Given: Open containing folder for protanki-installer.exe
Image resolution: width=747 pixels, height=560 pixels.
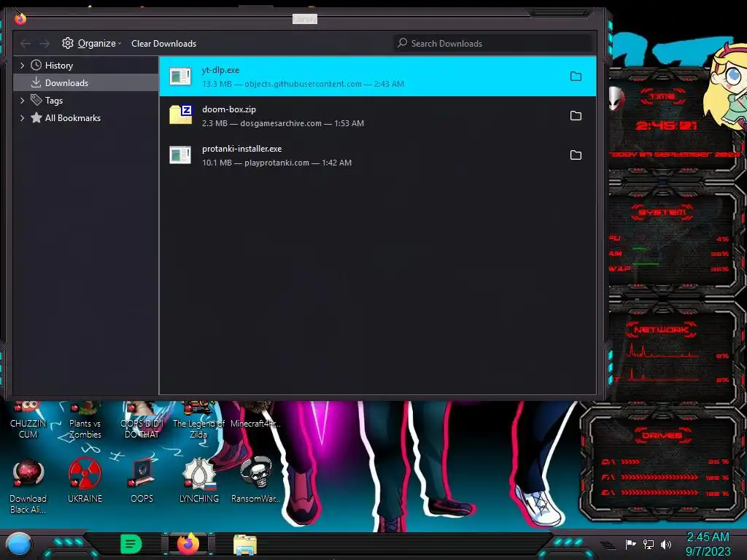Looking at the screenshot, I should point(576,155).
